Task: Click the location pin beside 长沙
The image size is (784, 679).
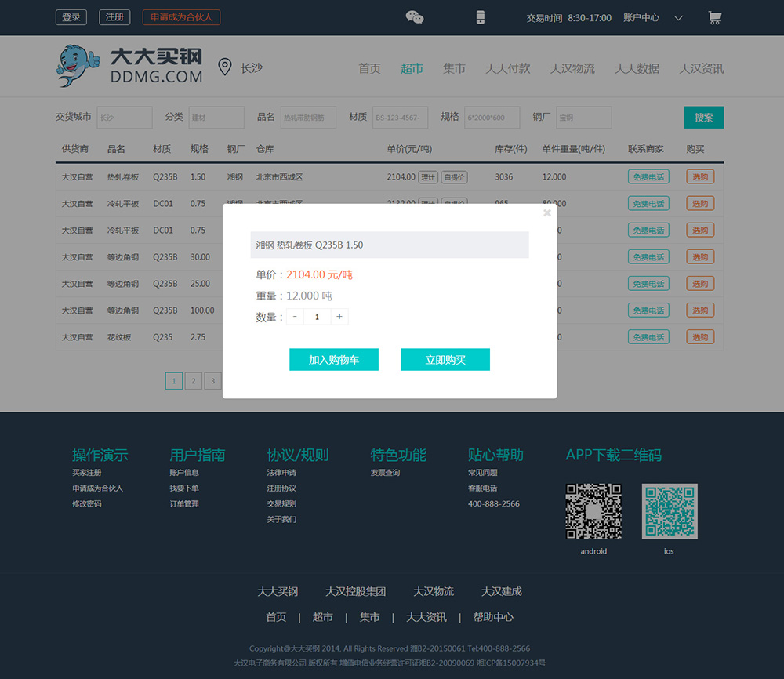Action: coord(225,67)
